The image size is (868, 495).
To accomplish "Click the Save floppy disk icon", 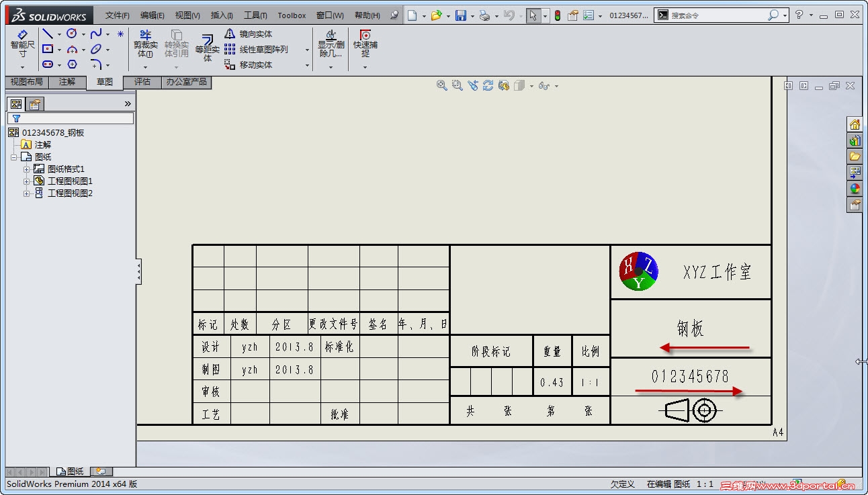I will [461, 15].
